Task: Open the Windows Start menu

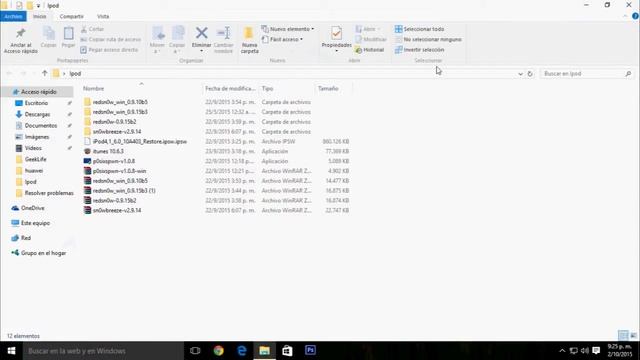Action: pos(11,351)
